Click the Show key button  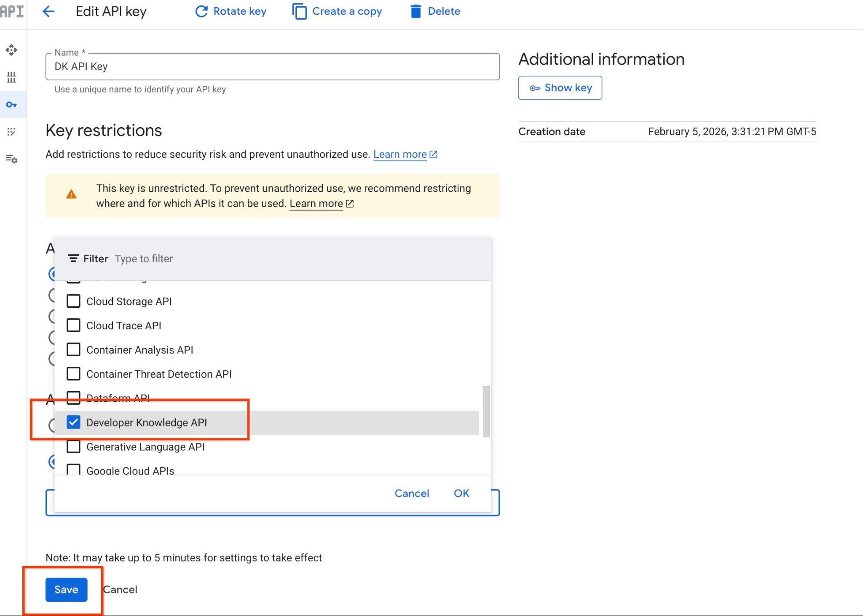pyautogui.click(x=560, y=88)
